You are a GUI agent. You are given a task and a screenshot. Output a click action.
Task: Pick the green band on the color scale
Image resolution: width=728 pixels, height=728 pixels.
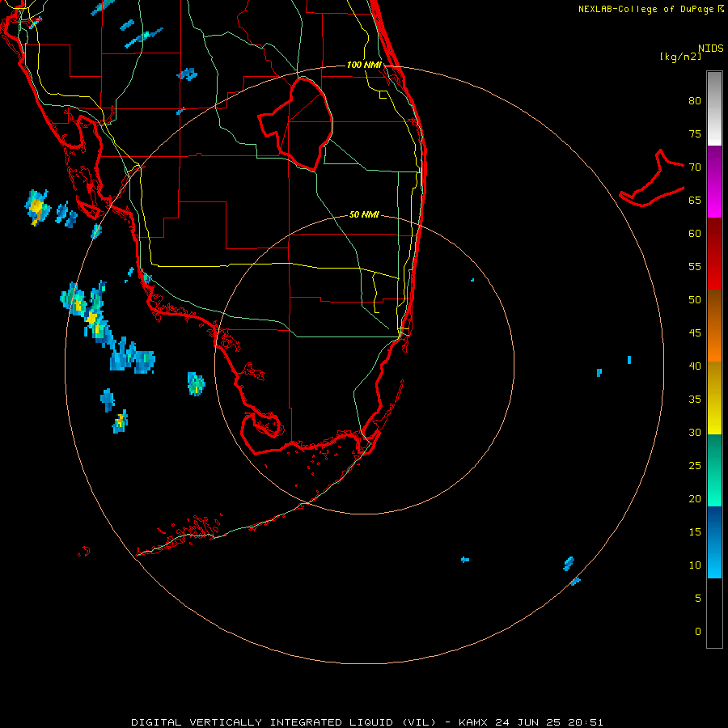714,470
